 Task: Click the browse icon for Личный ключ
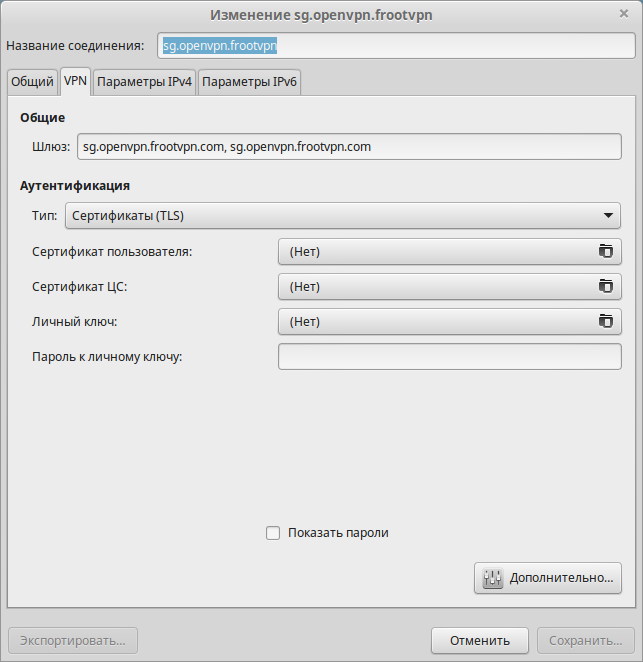pyautogui.click(x=605, y=321)
